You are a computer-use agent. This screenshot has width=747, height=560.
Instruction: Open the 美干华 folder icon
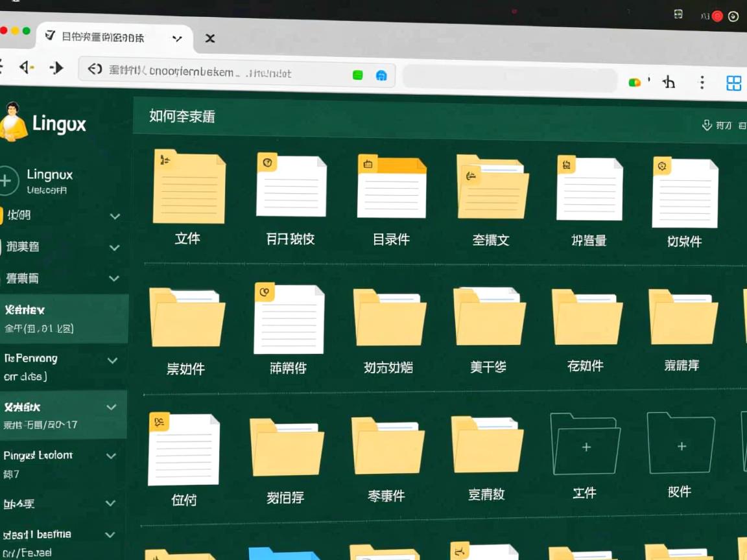pyautogui.click(x=488, y=318)
